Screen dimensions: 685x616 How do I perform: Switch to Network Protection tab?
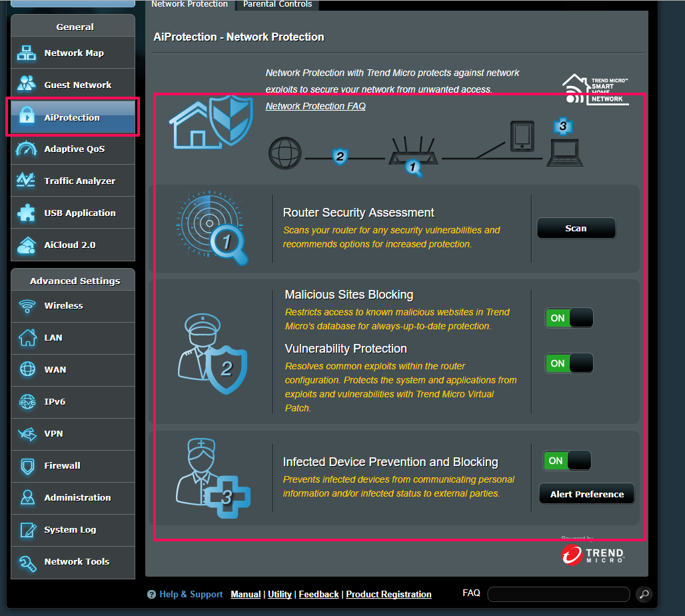tap(190, 5)
